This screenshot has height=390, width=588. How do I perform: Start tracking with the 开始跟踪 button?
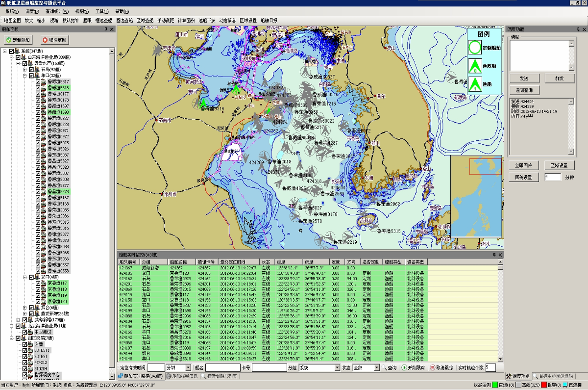pyautogui.click(x=414, y=367)
